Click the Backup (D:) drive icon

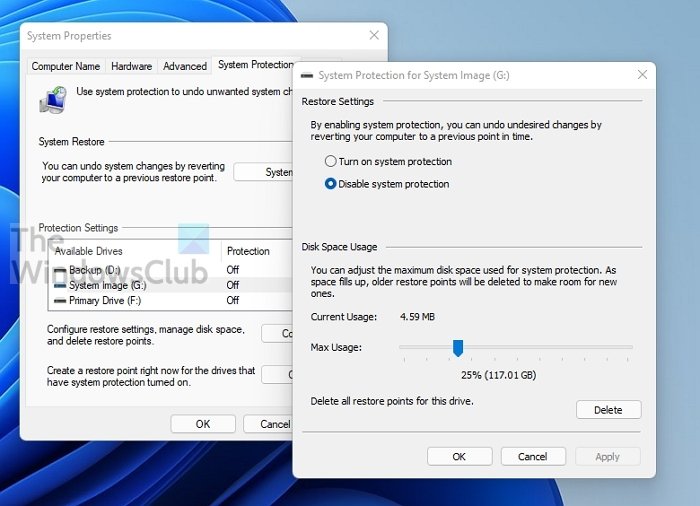[x=60, y=270]
